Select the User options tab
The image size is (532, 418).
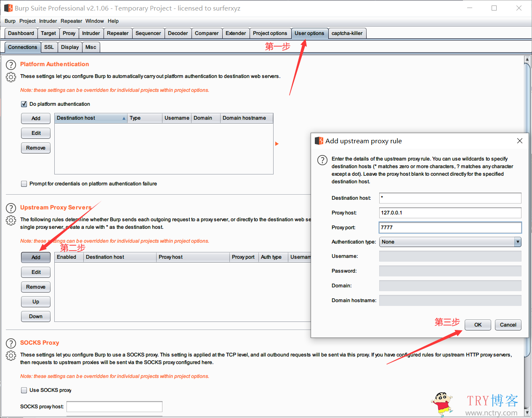pyautogui.click(x=309, y=33)
